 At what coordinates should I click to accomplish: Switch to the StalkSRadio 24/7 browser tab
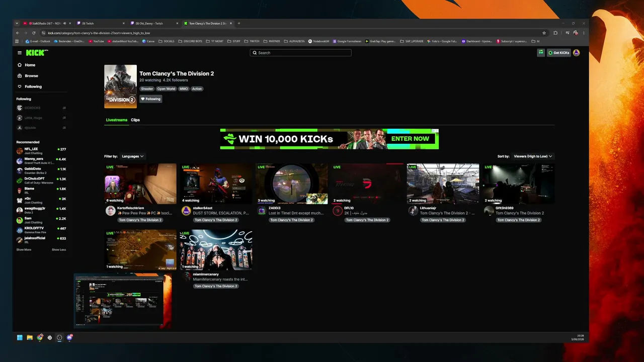pyautogui.click(x=44, y=23)
